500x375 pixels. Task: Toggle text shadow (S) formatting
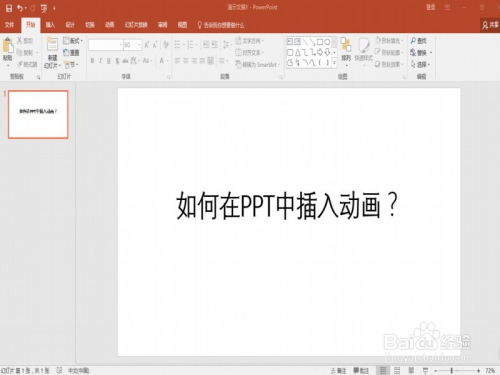click(x=117, y=61)
